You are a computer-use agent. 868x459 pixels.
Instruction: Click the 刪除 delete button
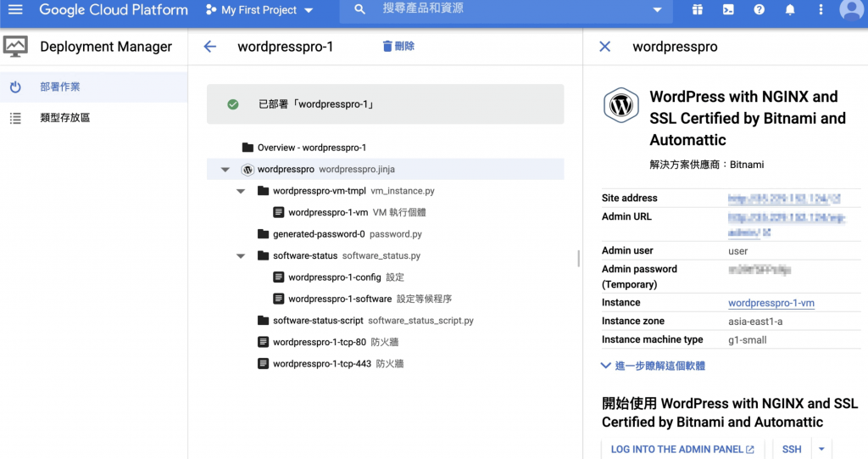click(398, 46)
